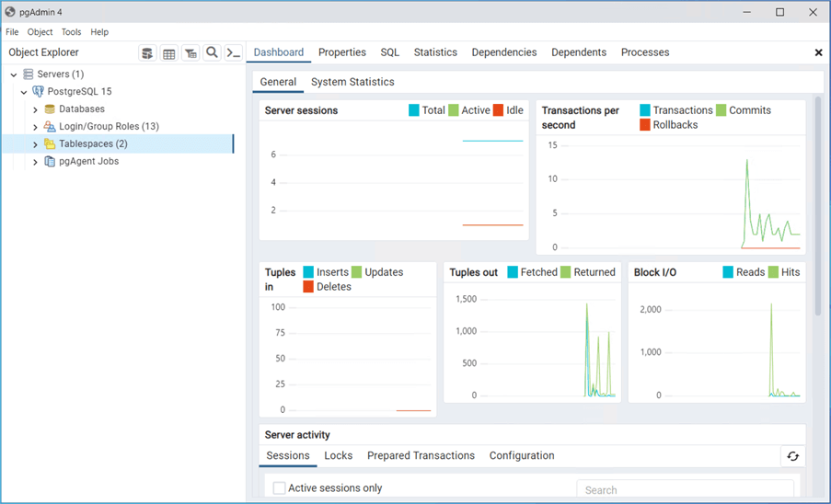Click the Query Tool database icon in Object Explorer toolbar
The width and height of the screenshot is (831, 504).
click(147, 53)
